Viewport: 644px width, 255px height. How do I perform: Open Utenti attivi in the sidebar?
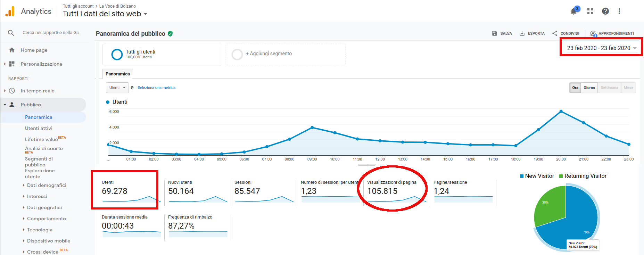click(39, 128)
